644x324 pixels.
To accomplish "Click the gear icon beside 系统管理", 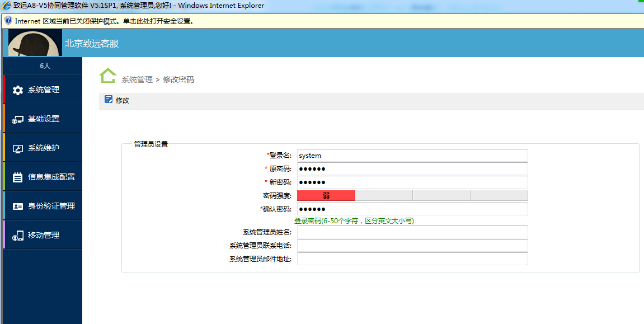I will [18, 90].
